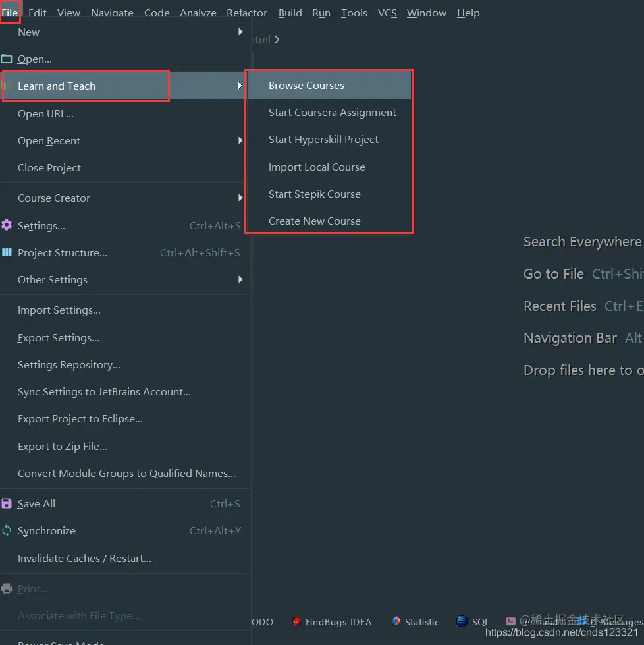Click the Recent Files hint text

[x=560, y=306]
